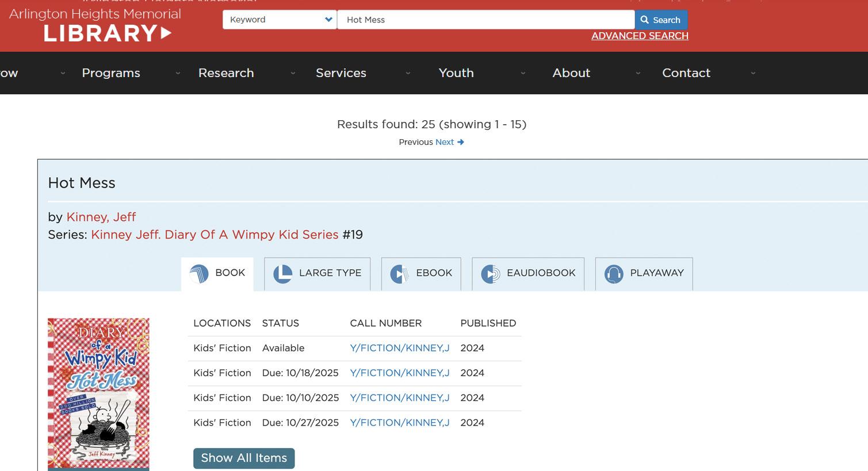Open the Youth menu
The image size is (868, 471).
click(x=456, y=73)
